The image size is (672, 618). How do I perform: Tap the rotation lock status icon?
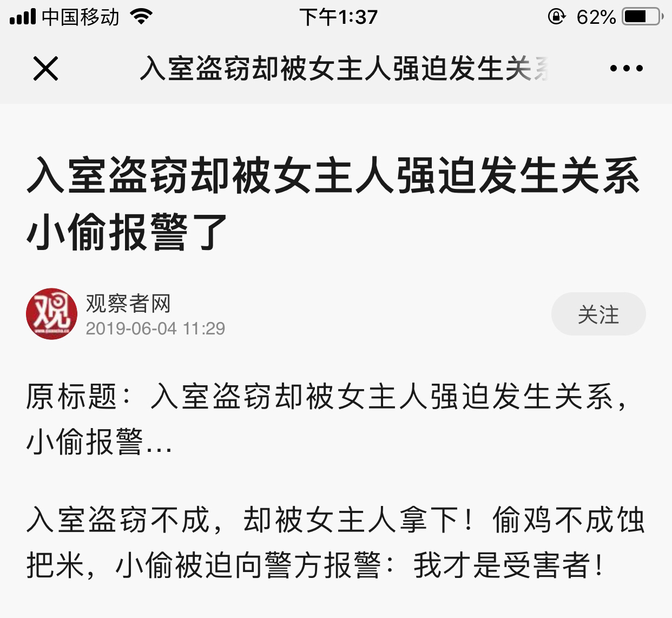(556, 17)
